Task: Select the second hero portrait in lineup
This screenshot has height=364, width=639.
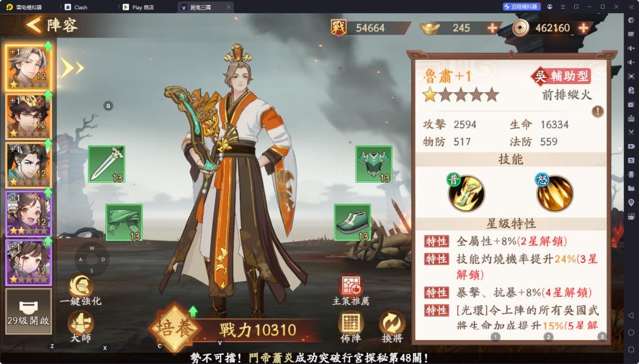Action: click(x=29, y=117)
